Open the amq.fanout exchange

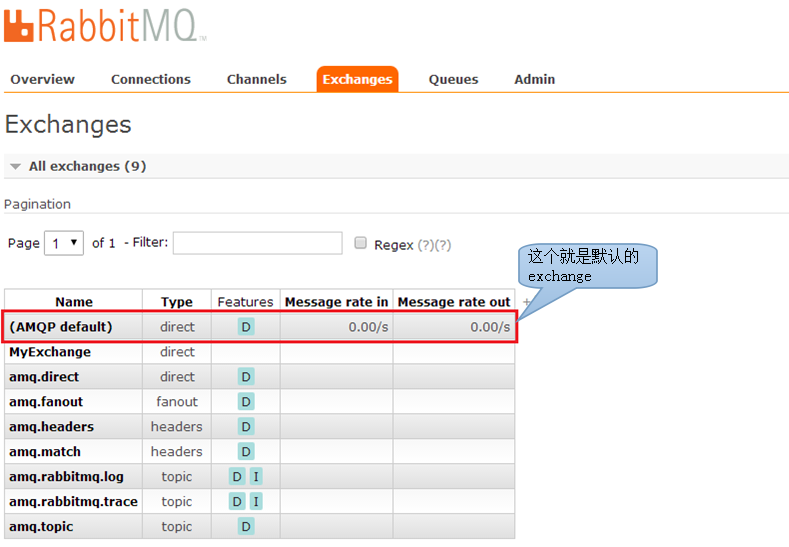tap(46, 402)
